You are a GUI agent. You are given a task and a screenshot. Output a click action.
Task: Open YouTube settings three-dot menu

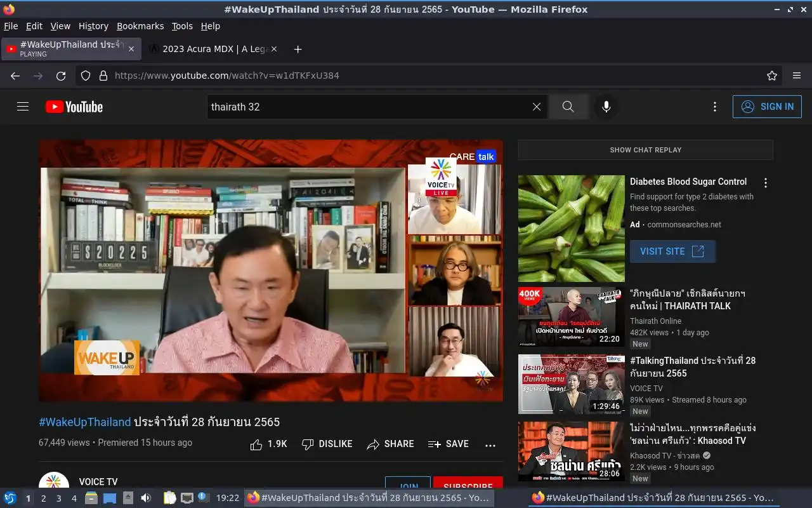point(715,107)
